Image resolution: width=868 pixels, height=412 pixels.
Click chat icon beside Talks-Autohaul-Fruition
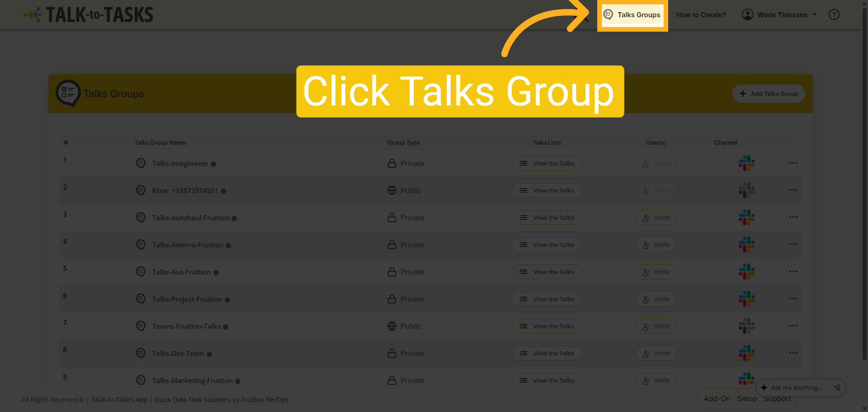(141, 218)
